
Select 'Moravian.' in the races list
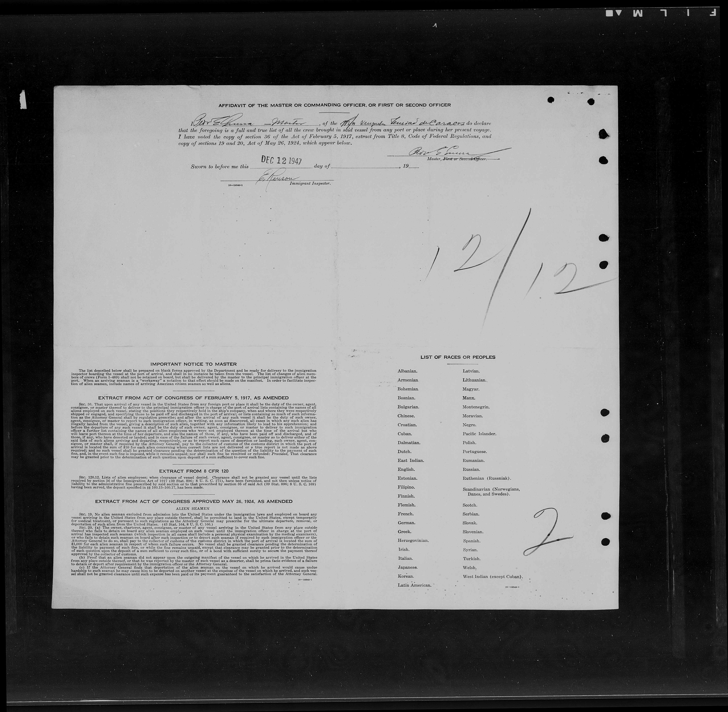[x=472, y=416]
